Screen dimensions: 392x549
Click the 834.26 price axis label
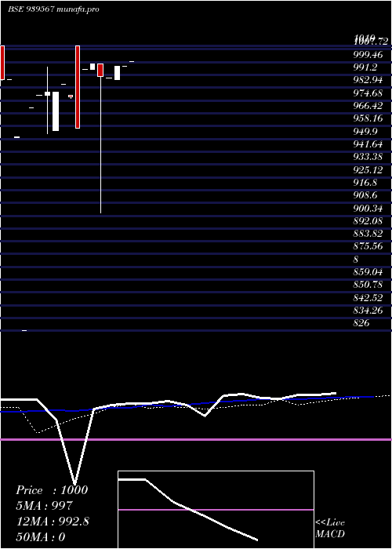368,311
